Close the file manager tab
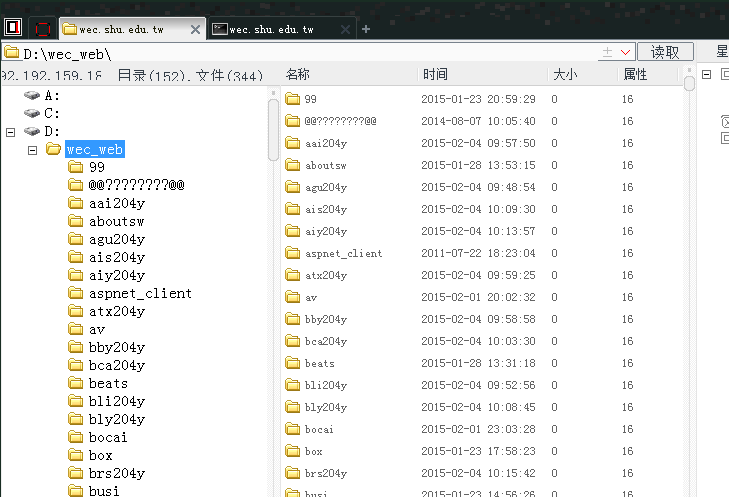Viewport: 729px width, 497px height. coord(196,30)
